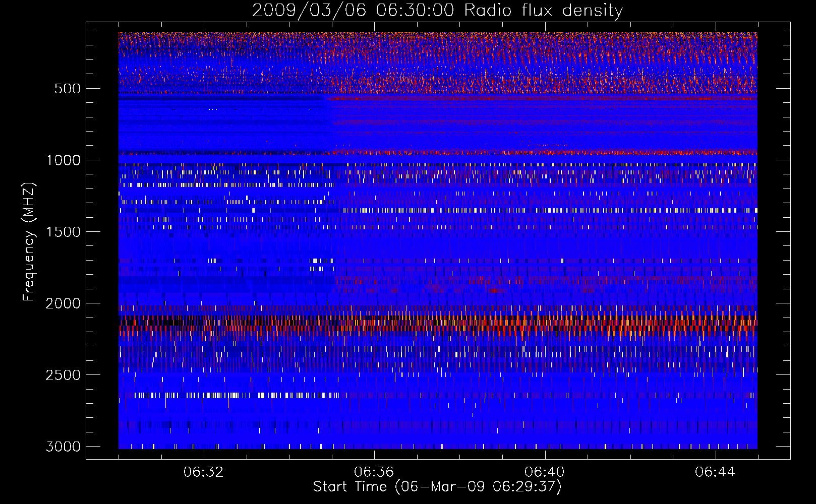Image resolution: width=816 pixels, height=504 pixels.
Task: Click the 06:40 time tick label
Action: [x=545, y=472]
